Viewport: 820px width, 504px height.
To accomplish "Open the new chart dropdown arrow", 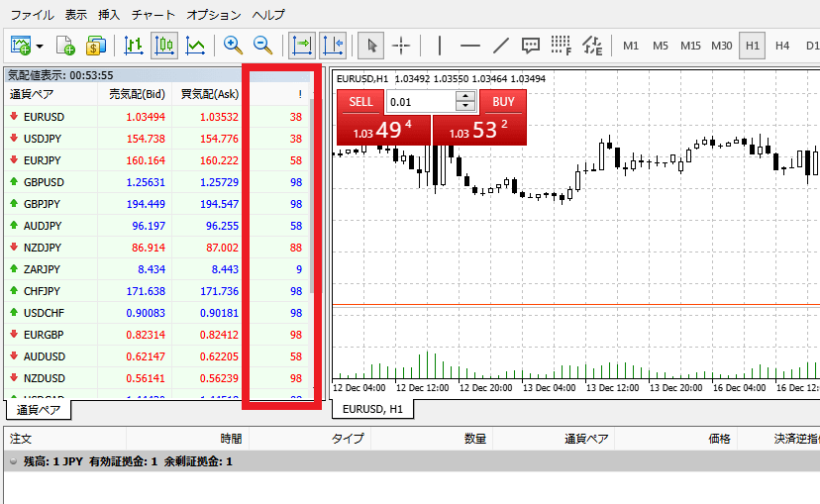I will click(x=40, y=46).
